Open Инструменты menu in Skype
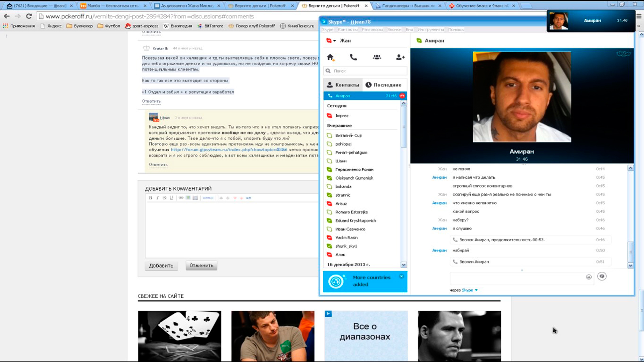Screen dimensions: 644x362 click(x=430, y=29)
